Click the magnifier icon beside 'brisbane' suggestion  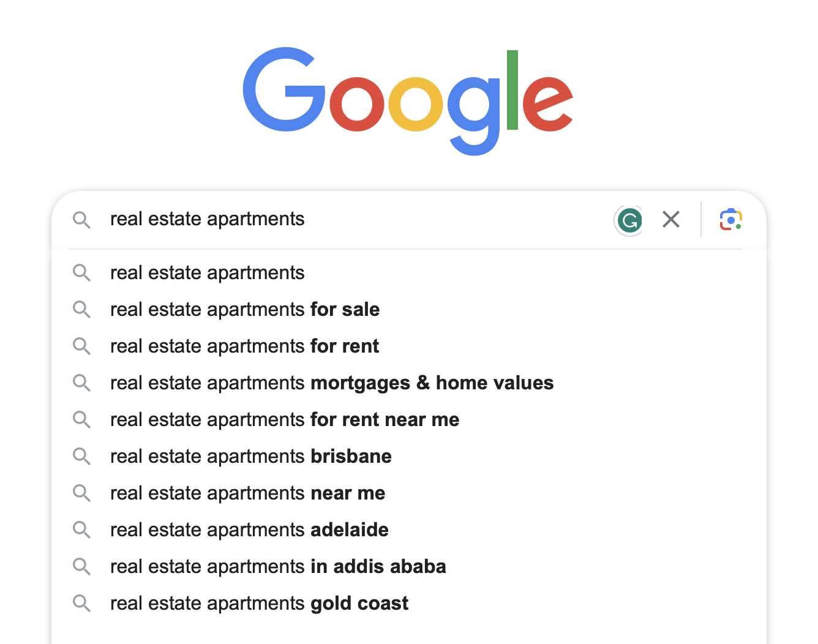(x=81, y=457)
